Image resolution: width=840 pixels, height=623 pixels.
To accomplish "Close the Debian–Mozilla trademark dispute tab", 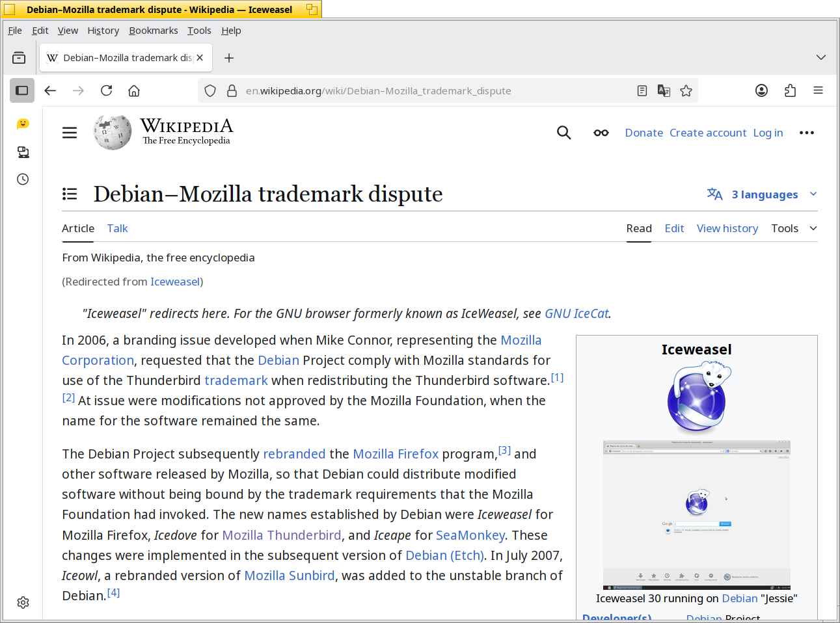I will 200,58.
